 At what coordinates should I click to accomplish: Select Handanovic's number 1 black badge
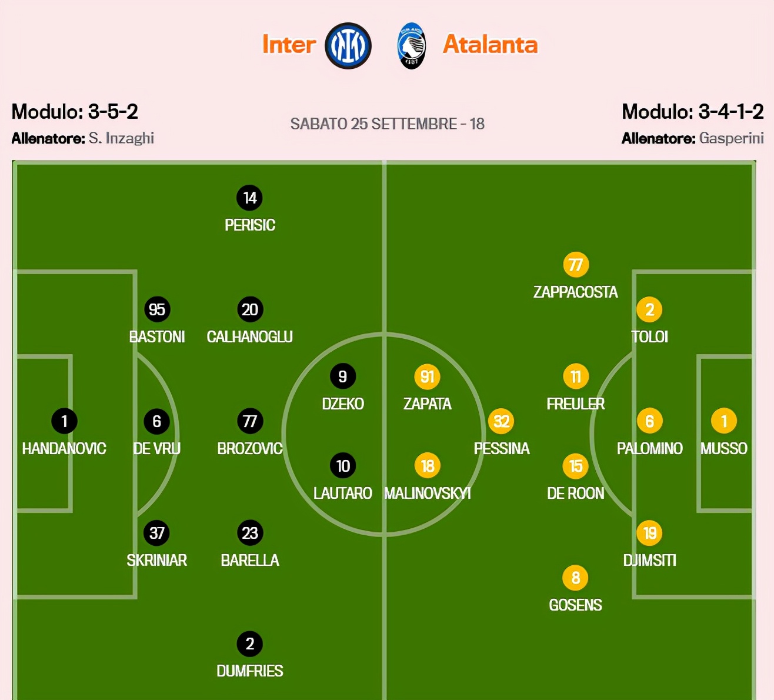pos(65,421)
